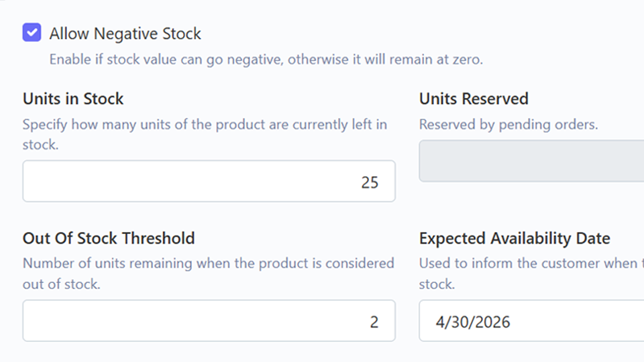Click 'out of stock.' in the threshold description
This screenshot has height=362, width=644.
pos(61,284)
